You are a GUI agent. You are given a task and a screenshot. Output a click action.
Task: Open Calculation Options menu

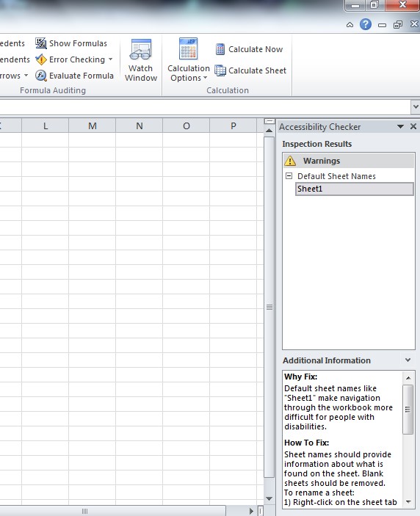188,60
